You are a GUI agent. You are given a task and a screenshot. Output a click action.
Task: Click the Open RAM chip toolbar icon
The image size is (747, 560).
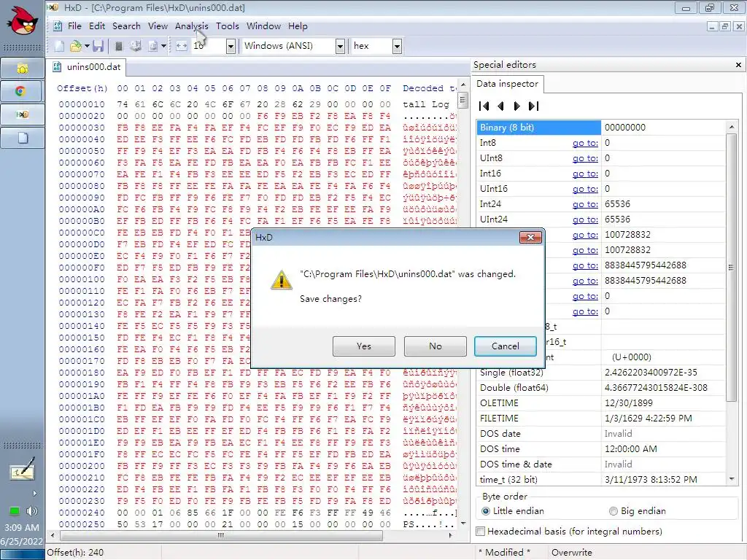click(119, 46)
